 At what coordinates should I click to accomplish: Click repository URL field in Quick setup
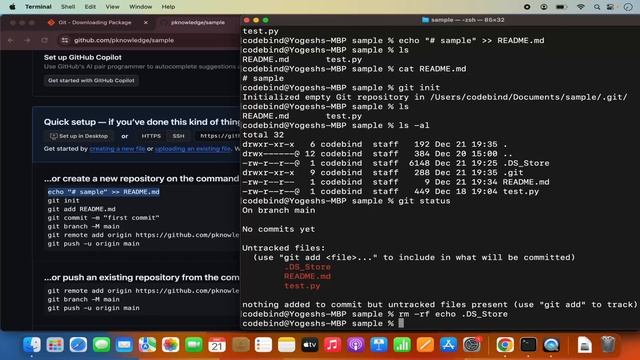click(x=218, y=136)
